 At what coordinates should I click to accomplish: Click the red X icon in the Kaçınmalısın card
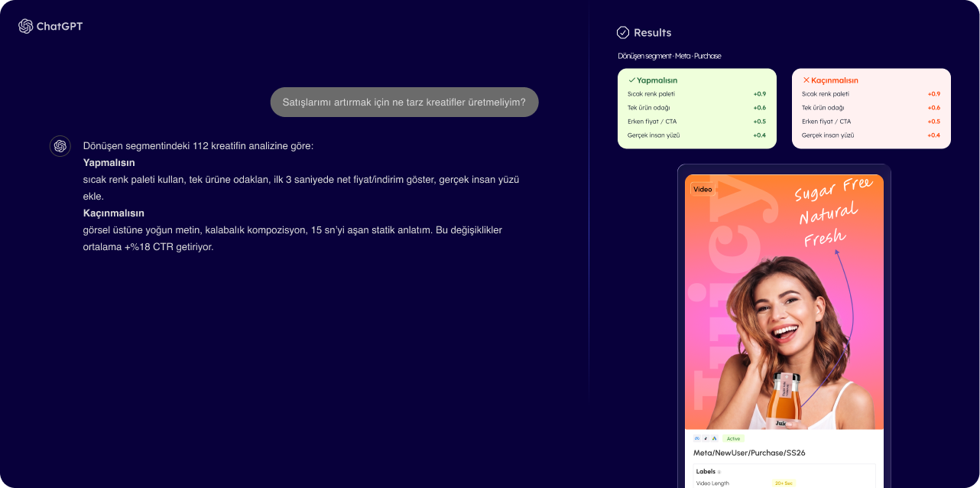(x=806, y=80)
